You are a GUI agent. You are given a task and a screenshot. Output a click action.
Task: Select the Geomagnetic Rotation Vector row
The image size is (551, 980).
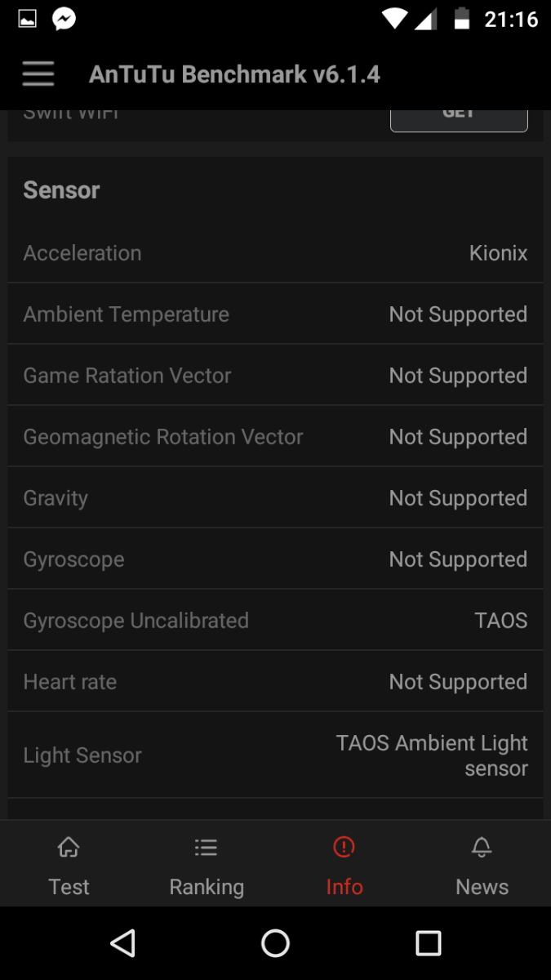pos(275,437)
